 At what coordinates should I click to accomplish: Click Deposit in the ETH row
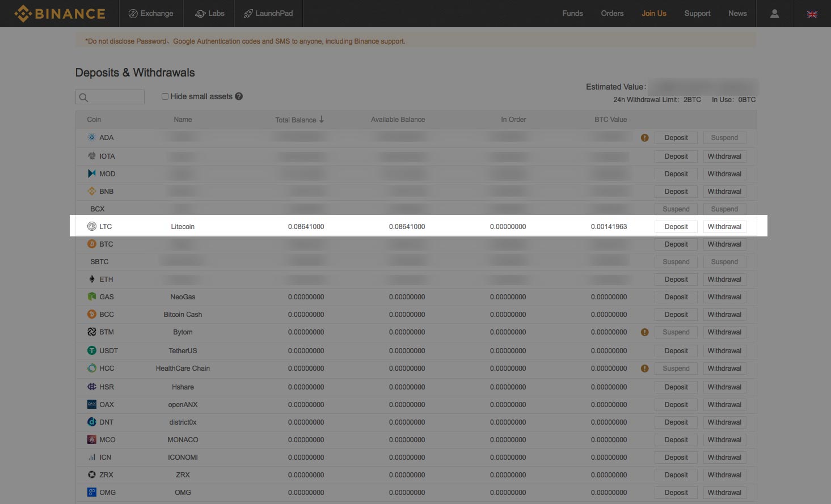676,279
